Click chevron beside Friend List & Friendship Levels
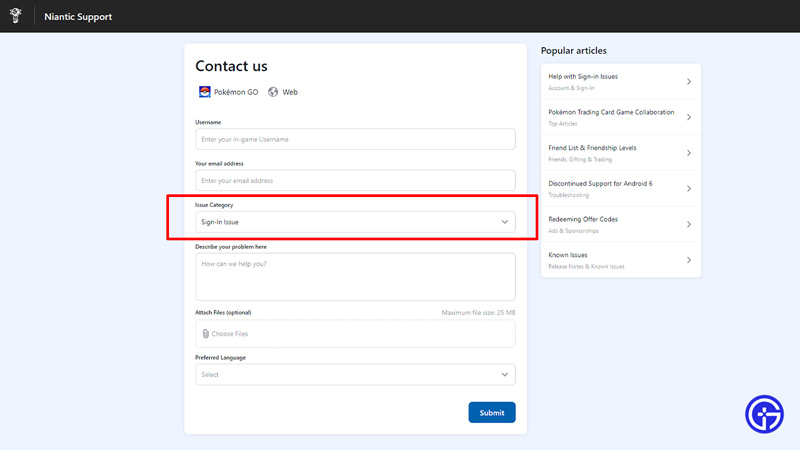The width and height of the screenshot is (800, 450). pos(689,153)
